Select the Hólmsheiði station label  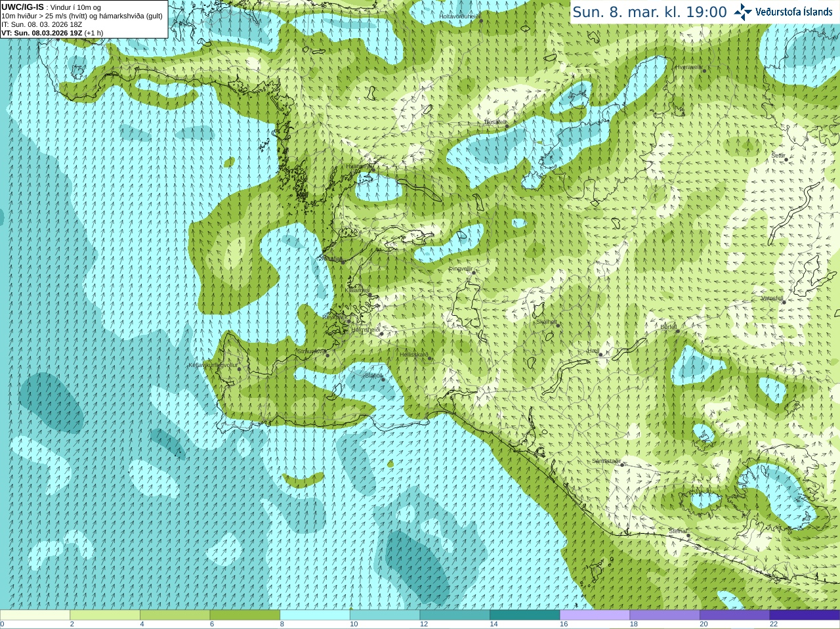pos(366,330)
